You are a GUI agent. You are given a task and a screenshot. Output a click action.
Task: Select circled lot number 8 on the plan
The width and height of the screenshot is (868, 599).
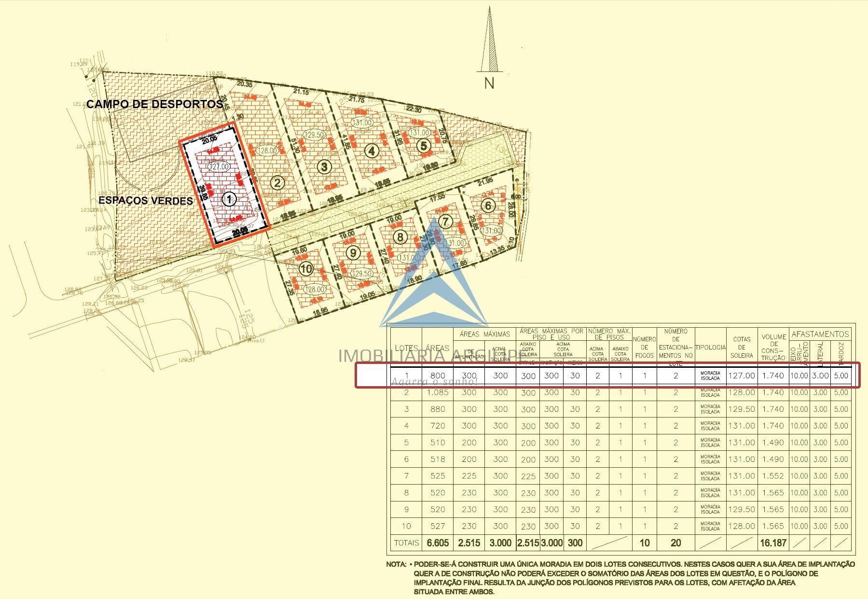click(400, 237)
